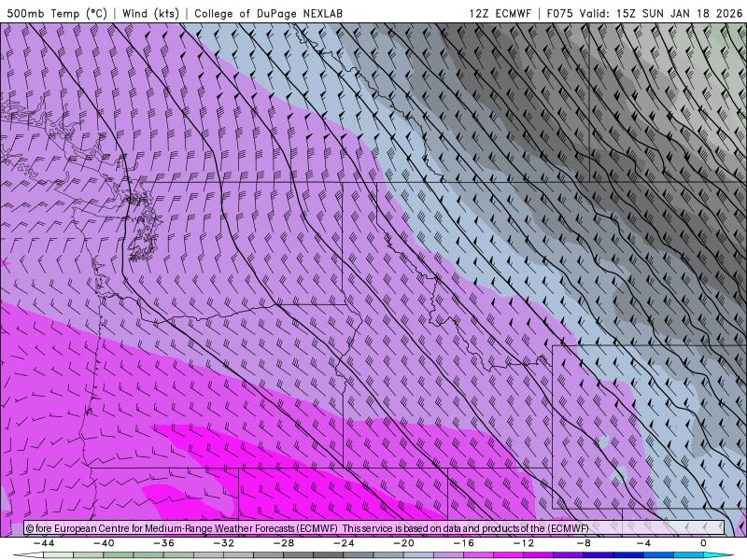The height and width of the screenshot is (560, 747).
Task: Click the -8 colorbar label
Action: (x=585, y=543)
